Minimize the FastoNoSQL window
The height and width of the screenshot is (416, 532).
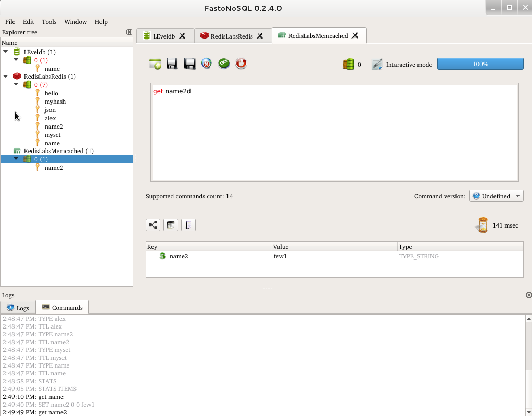click(x=493, y=8)
